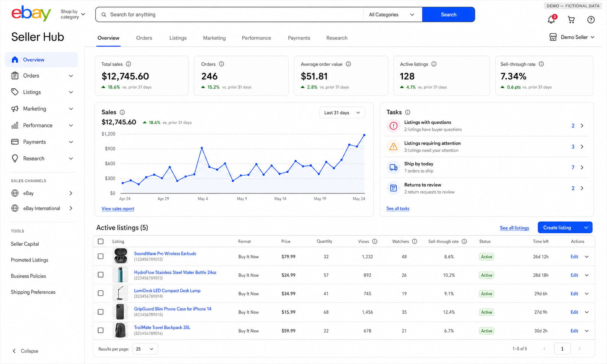Check the TrailMate Travel Backpack checkbox
This screenshot has width=607, height=364.
point(100,330)
